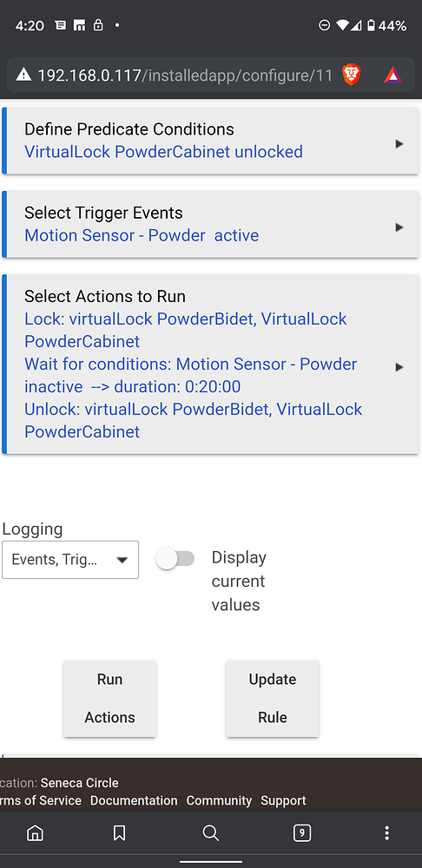Open VirtualLock PowderCabinet unlocked condition text
422x868 pixels.
point(163,152)
